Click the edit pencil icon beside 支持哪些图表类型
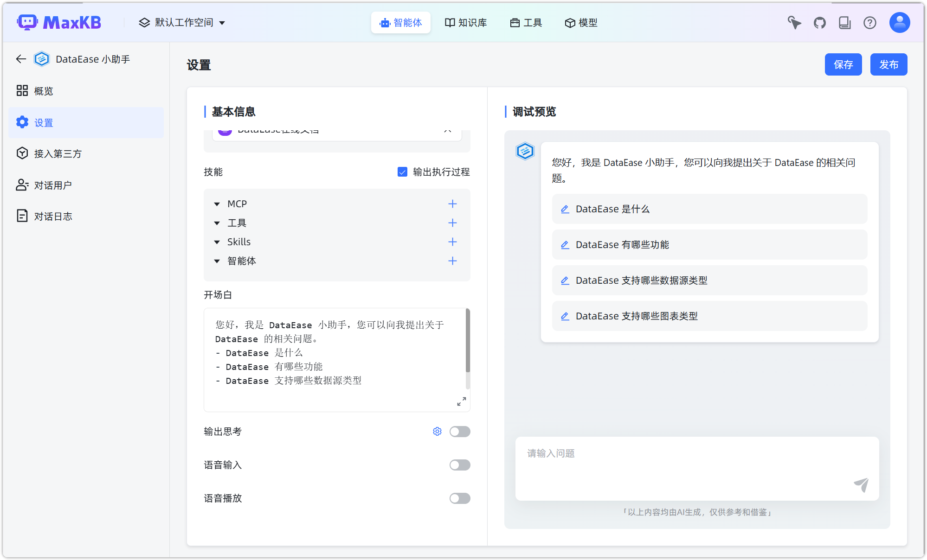927x560 pixels. pyautogui.click(x=565, y=316)
